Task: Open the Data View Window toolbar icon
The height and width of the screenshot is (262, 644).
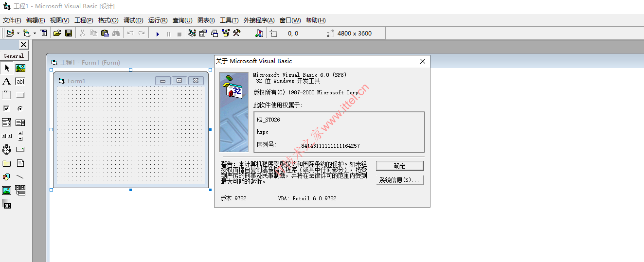Action: click(x=259, y=33)
